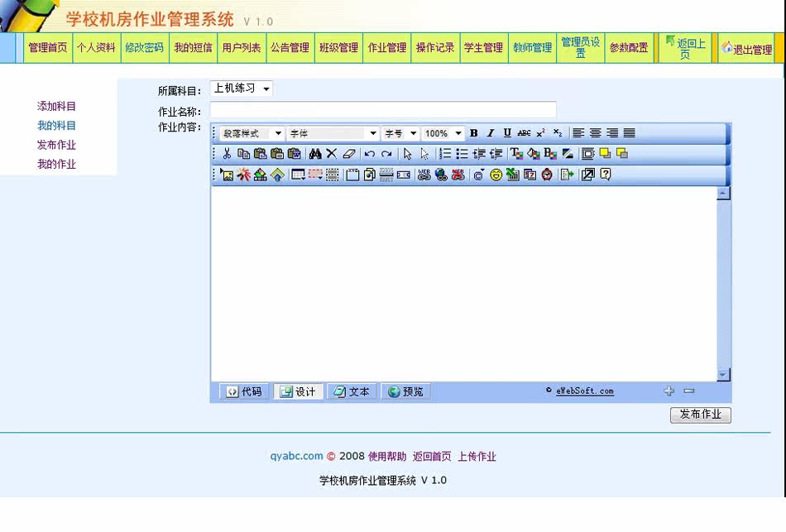This screenshot has height=532, width=786.
Task: Click the copy icon
Action: click(243, 153)
